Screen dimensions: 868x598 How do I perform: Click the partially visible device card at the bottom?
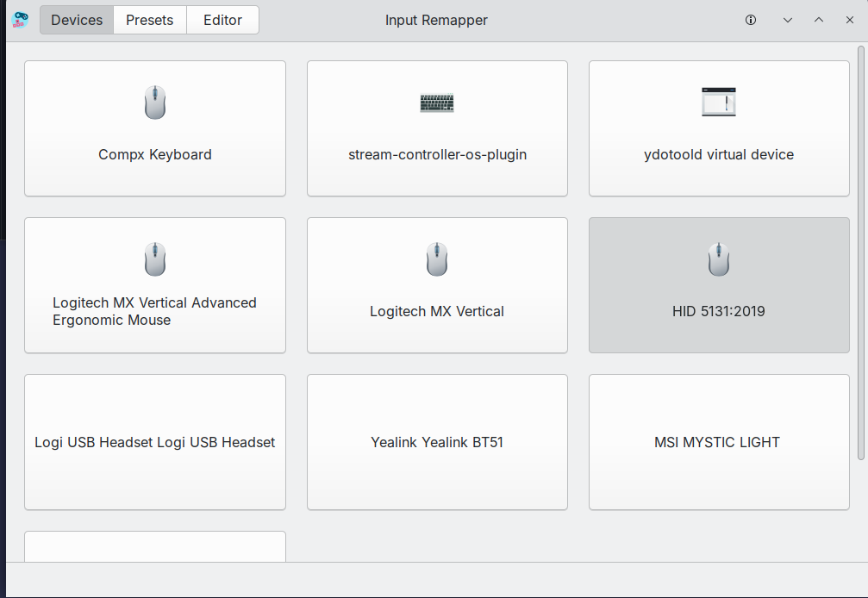pos(155,545)
